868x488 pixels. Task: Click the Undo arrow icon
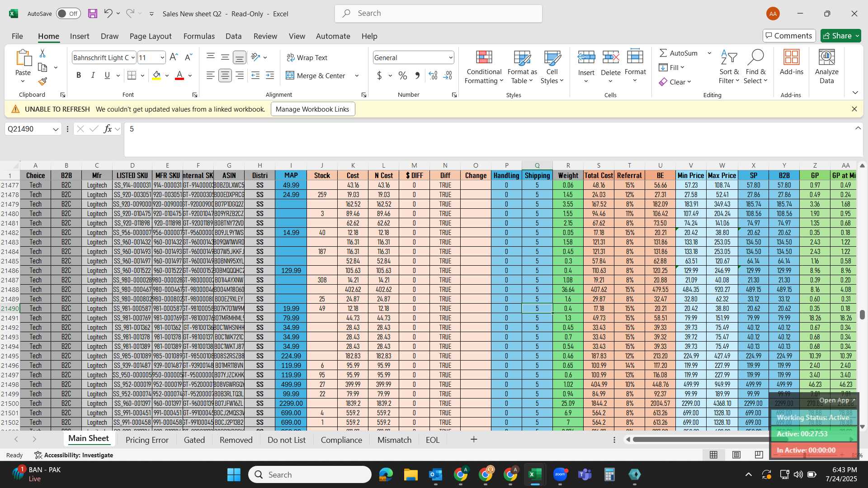(x=108, y=13)
